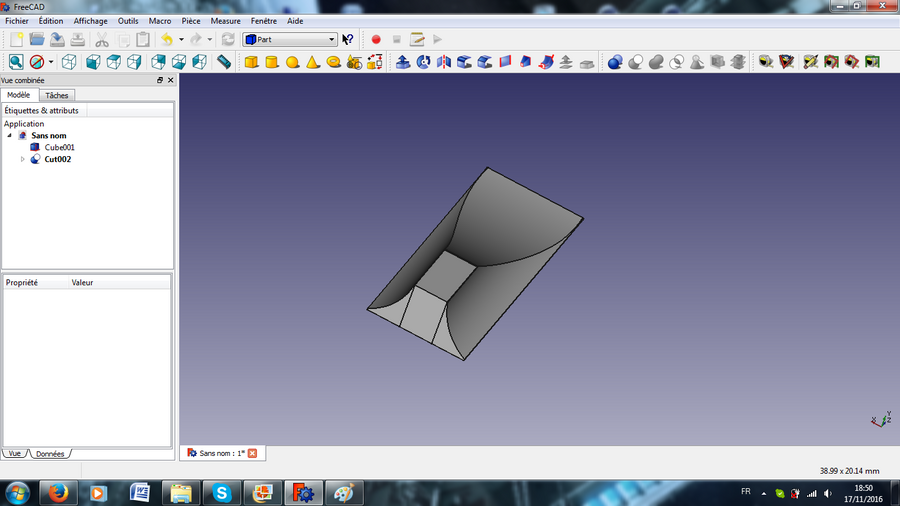The width and height of the screenshot is (900, 506).
Task: Click the torus primitive icon
Action: 334,62
